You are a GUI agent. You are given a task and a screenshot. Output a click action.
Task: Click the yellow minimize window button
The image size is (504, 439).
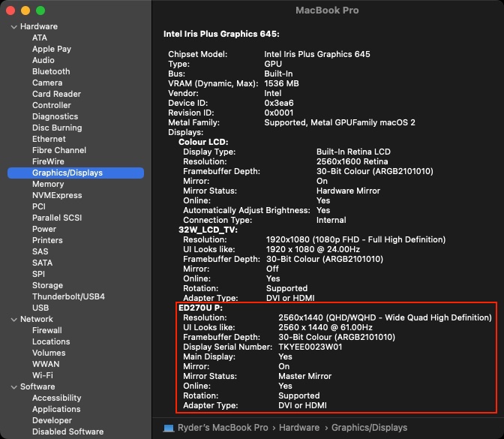click(25, 11)
